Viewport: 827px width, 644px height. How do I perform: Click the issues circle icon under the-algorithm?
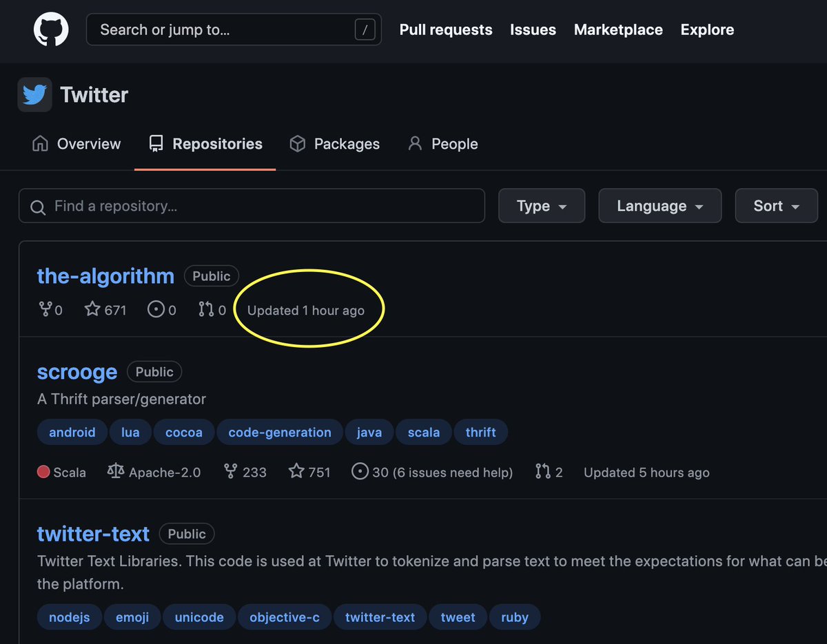pos(156,309)
